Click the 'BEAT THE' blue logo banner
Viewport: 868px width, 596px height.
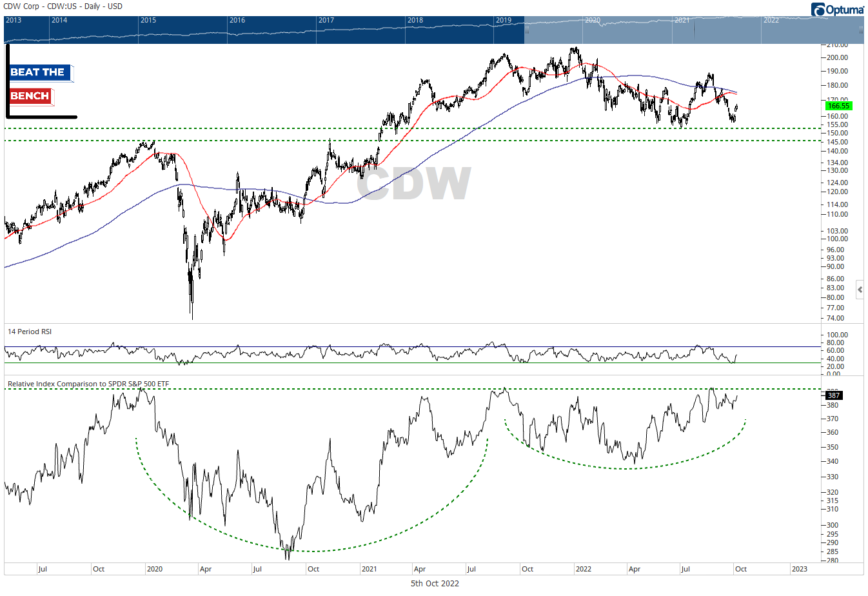(x=41, y=72)
